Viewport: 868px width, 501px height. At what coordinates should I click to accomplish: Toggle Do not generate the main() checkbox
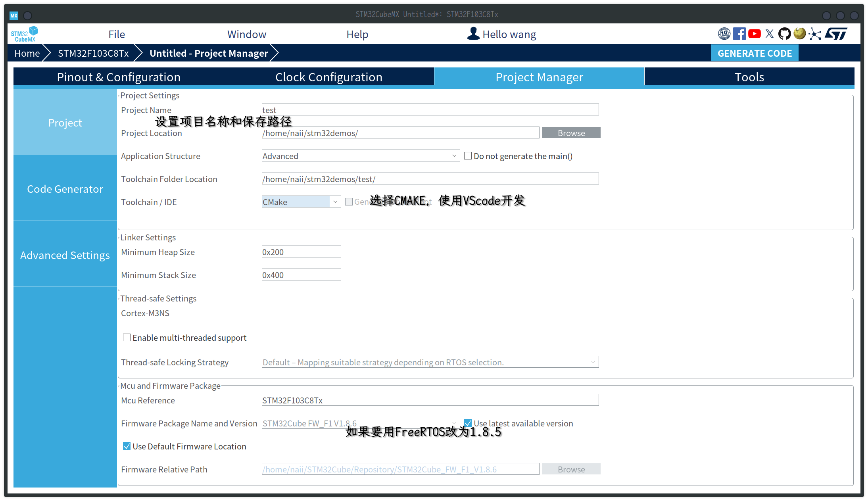(x=468, y=156)
